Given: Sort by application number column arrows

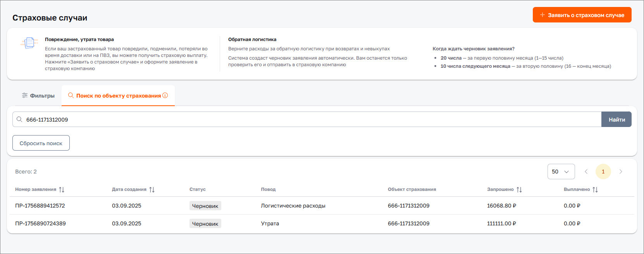Looking at the screenshot, I should [x=62, y=190].
